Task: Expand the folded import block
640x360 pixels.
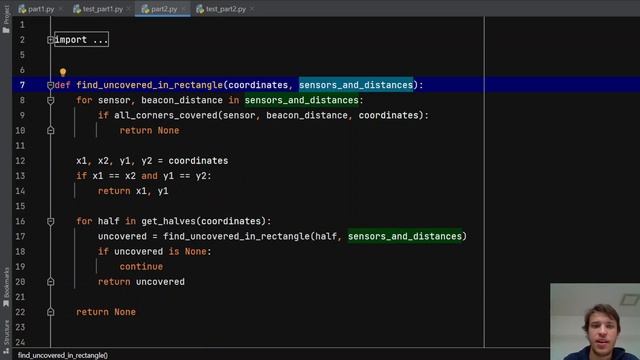Action: pos(50,40)
